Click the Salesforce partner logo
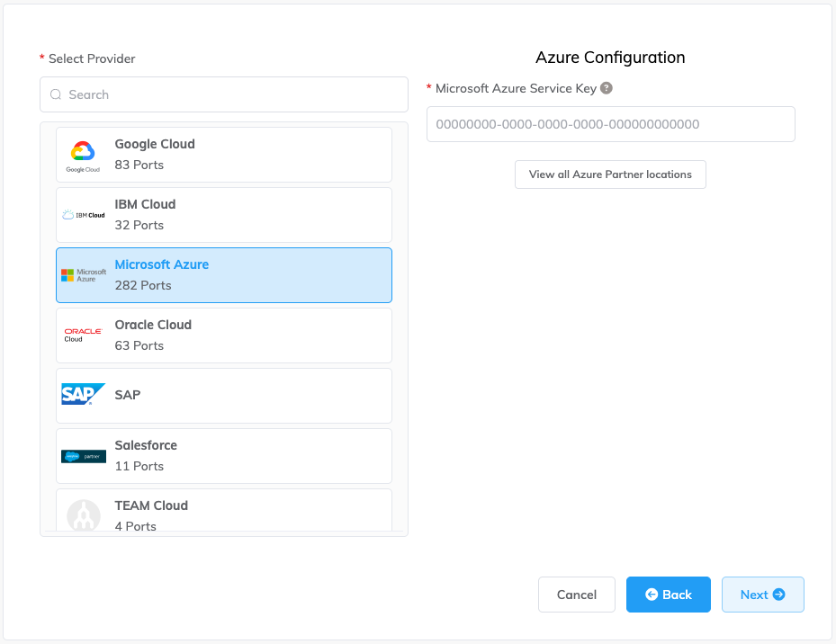Screen dimensions: 836x644 (x=83, y=454)
